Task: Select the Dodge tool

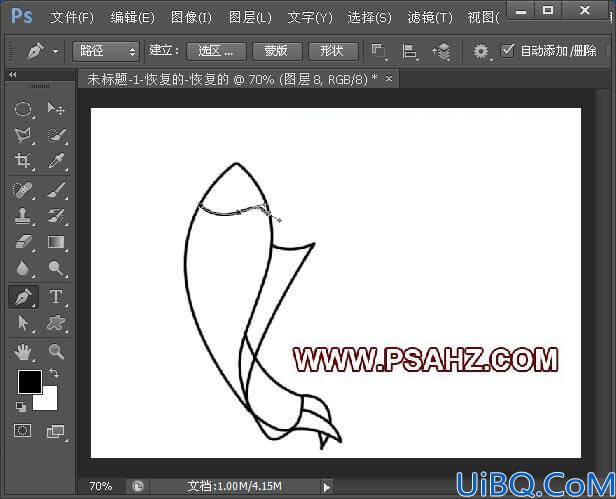Action: point(56,268)
